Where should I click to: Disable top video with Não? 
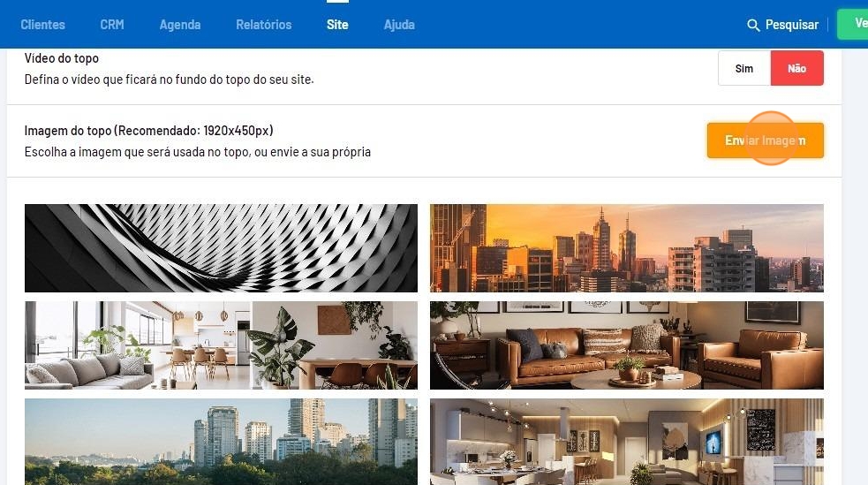tap(796, 68)
